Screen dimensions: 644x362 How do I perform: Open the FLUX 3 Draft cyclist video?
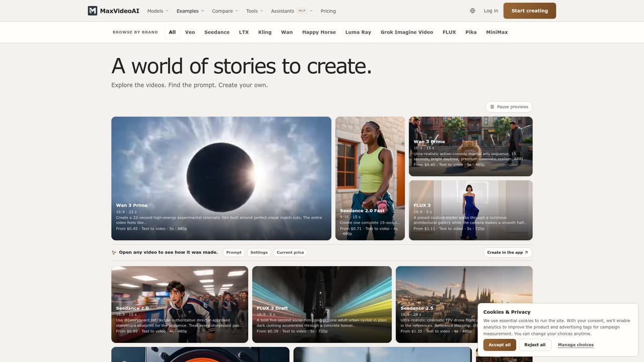322,304
